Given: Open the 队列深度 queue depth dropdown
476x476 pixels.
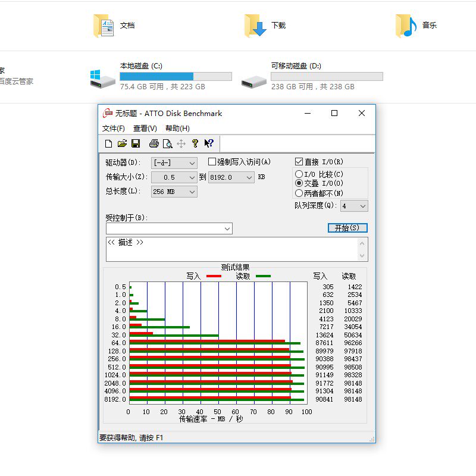Looking at the screenshot, I should point(354,206).
